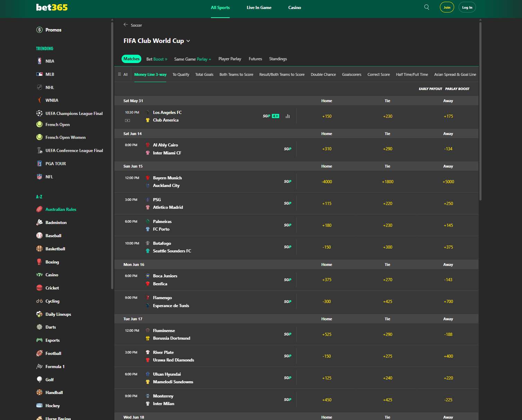Select the Double Chance market tab
The width and height of the screenshot is (522, 420).
pos(323,74)
